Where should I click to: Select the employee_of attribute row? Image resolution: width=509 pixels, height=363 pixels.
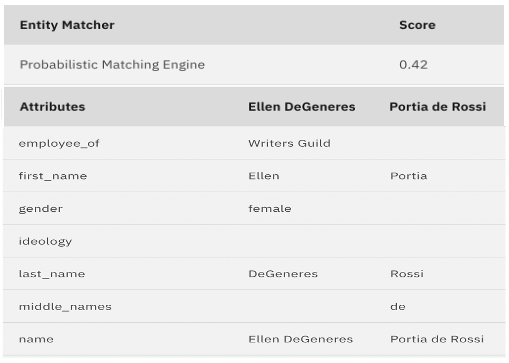pyautogui.click(x=254, y=143)
